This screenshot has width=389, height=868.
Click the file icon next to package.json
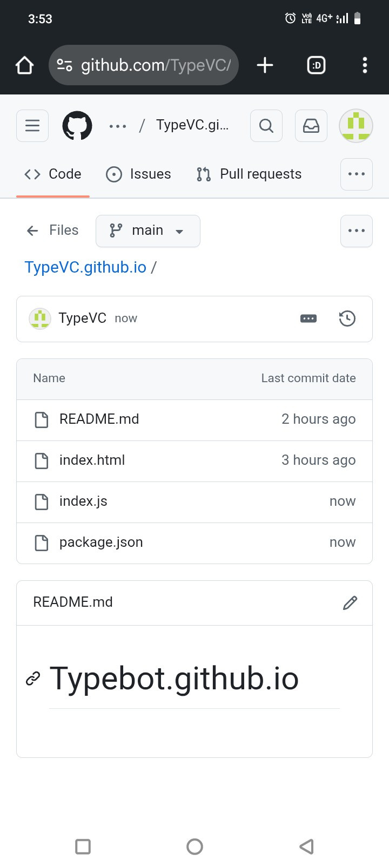pos(42,542)
